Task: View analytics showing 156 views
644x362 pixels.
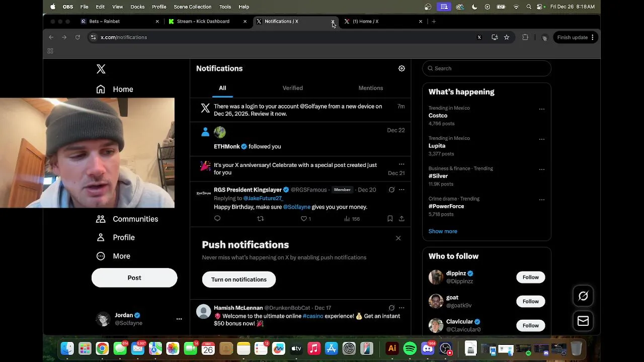Action: tap(352, 219)
